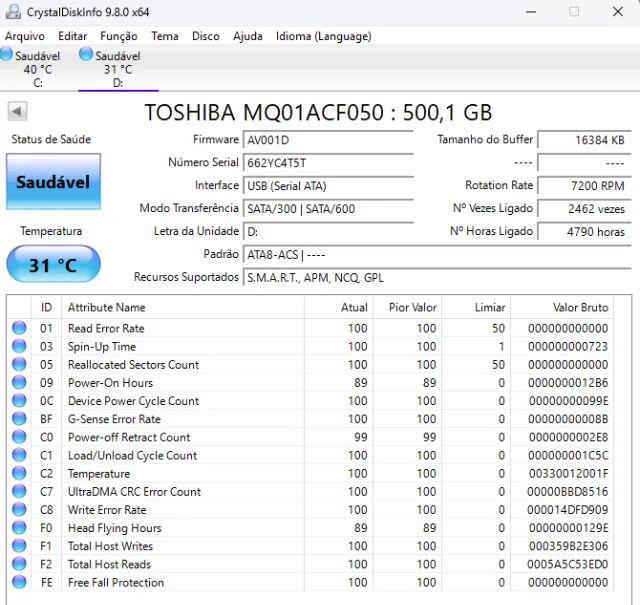640x605 pixels.
Task: Switch to the D: disk tab
Action: [118, 68]
